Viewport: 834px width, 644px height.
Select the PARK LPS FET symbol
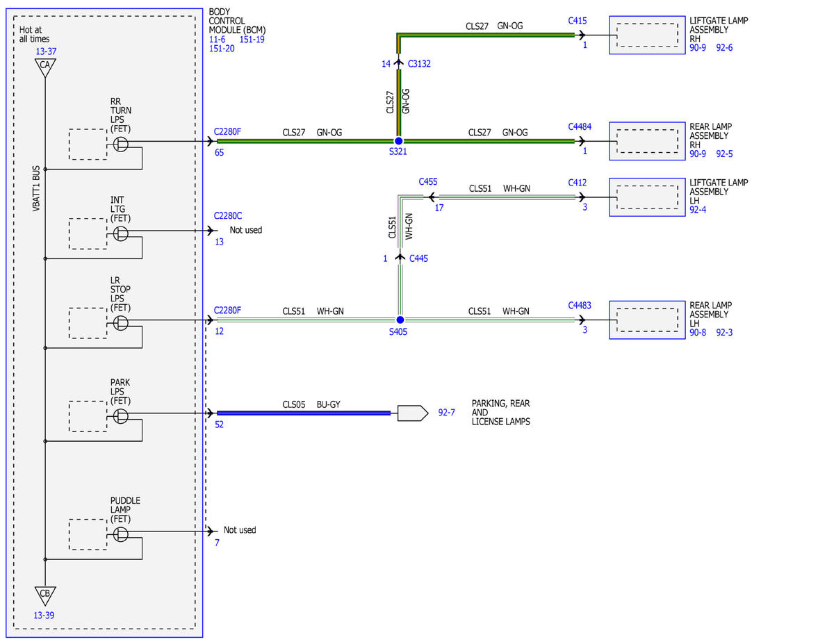point(121,415)
